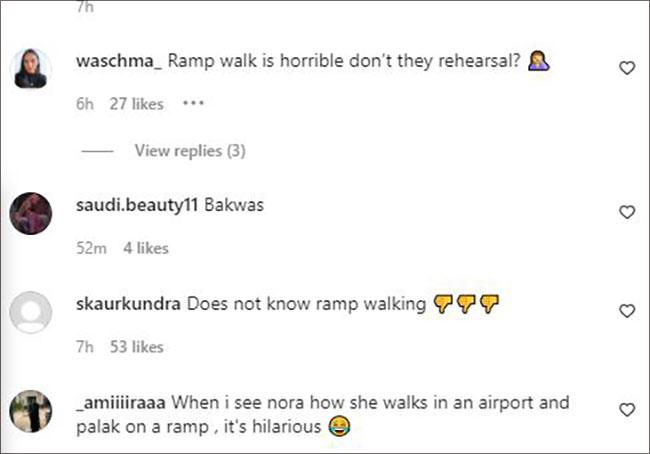
Task: Like skaurkundra's comment with heart icon
Action: click(627, 311)
